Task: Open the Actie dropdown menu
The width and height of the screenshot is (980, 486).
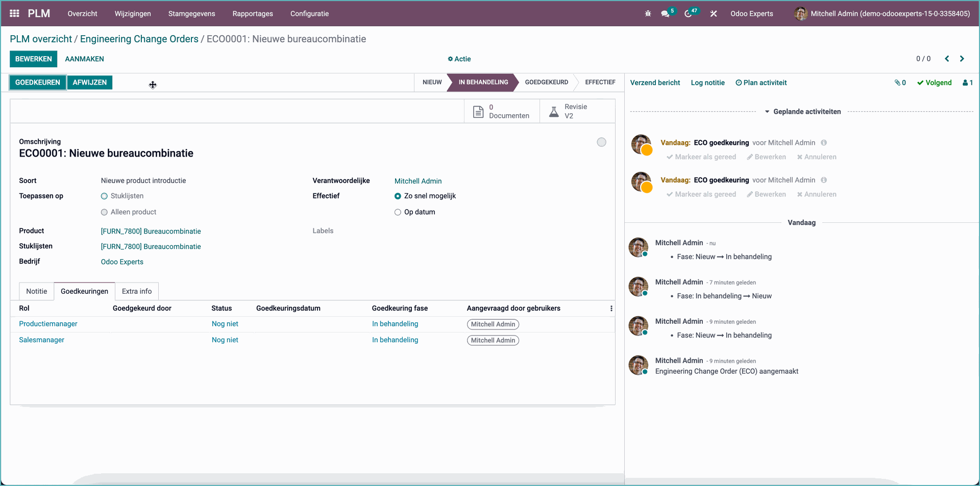Action: tap(459, 59)
